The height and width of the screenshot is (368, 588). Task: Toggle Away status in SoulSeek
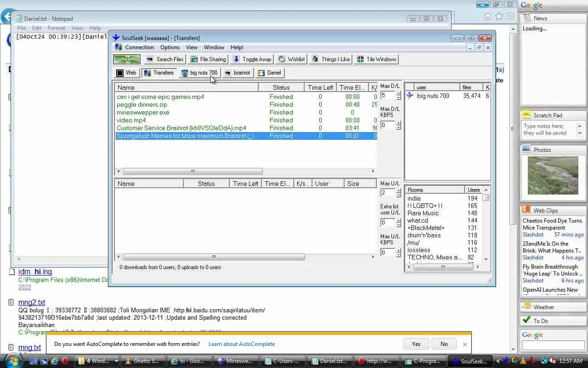pos(252,59)
